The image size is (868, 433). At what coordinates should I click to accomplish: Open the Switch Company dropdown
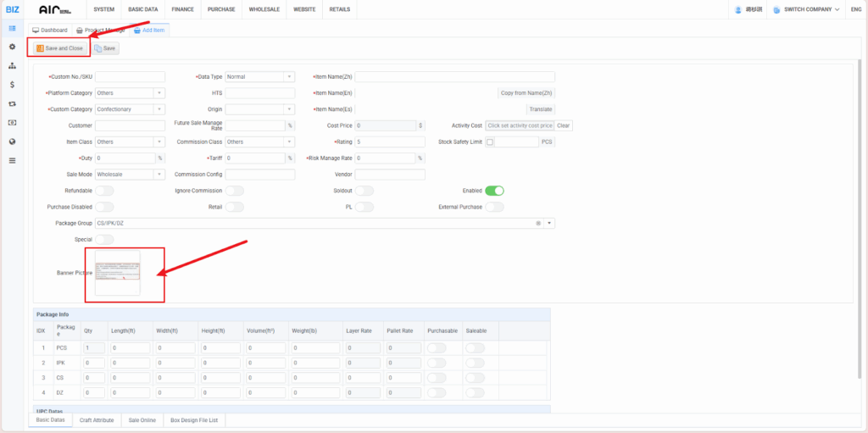click(x=805, y=9)
